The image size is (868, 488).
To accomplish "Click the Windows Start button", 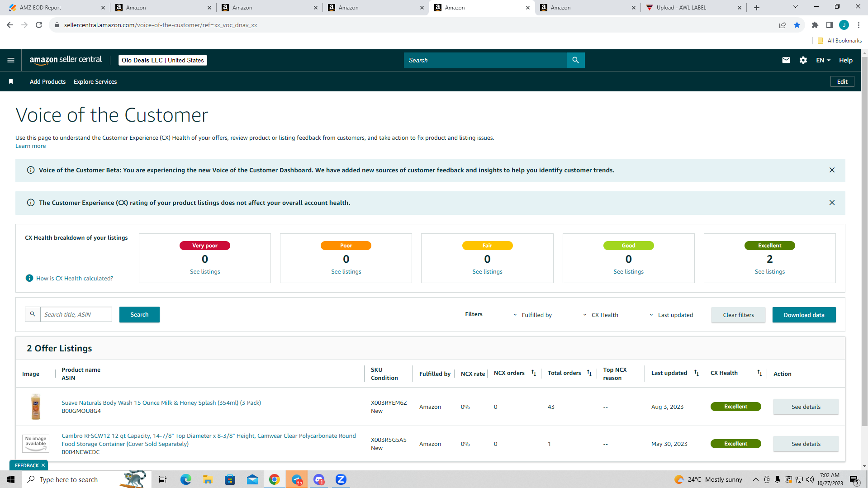I will [11, 479].
